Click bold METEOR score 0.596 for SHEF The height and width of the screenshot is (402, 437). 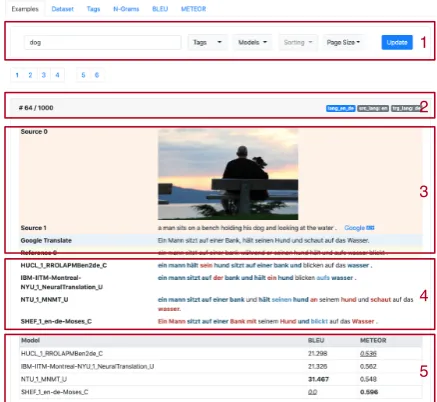point(369,392)
